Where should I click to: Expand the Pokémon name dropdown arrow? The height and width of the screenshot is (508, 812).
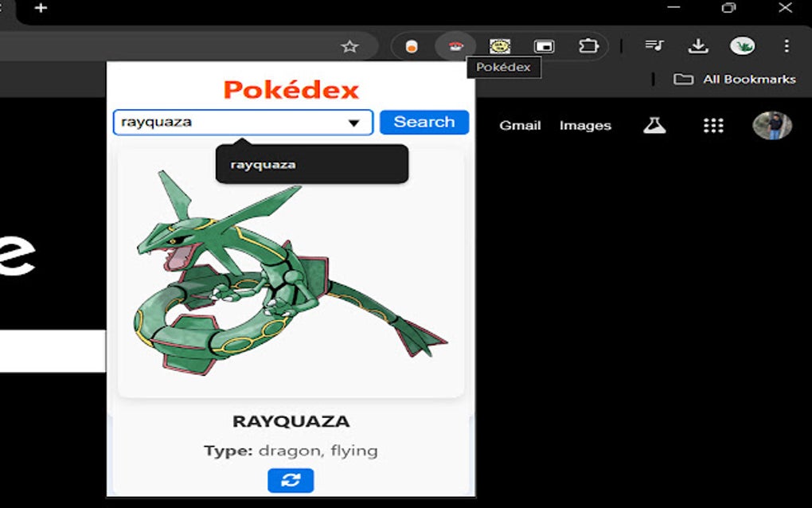pyautogui.click(x=355, y=122)
